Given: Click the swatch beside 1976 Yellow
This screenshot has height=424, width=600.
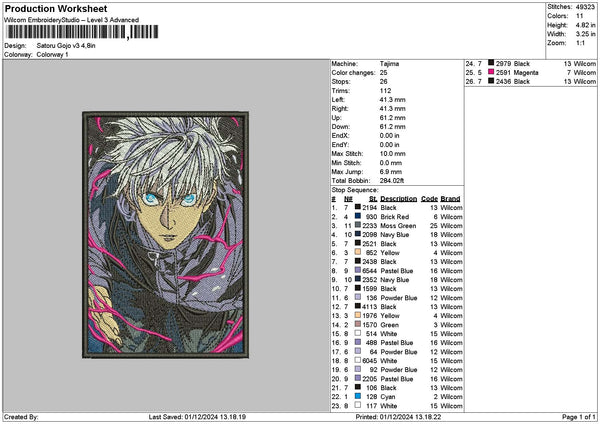Looking at the screenshot, I should click(357, 315).
